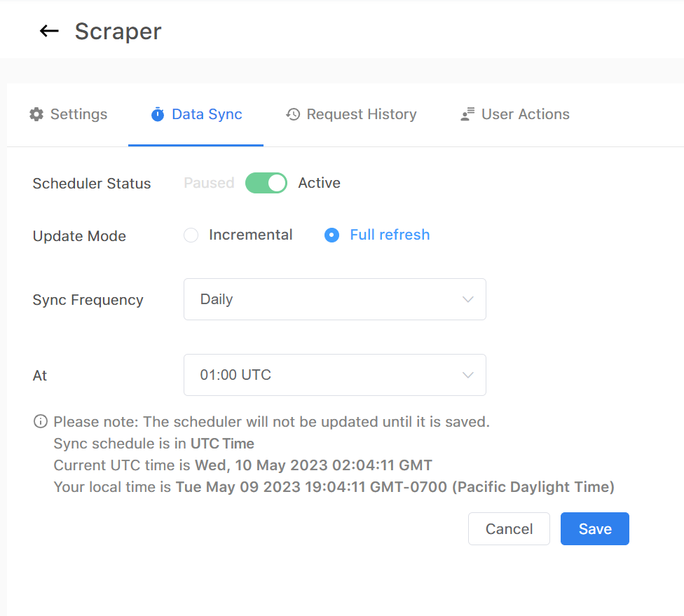Screen dimensions: 684x616
Task: Click the 'Sync schedule is in UTC Time' text
Action: tap(153, 443)
